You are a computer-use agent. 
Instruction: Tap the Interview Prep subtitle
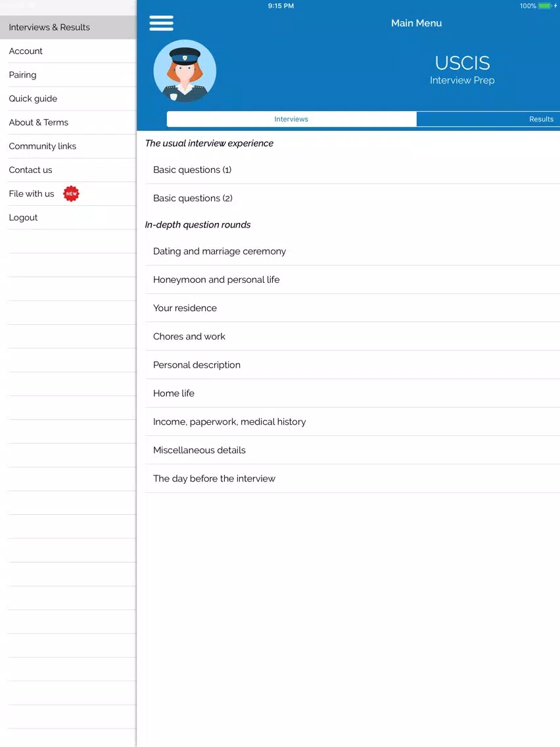pyautogui.click(x=462, y=80)
